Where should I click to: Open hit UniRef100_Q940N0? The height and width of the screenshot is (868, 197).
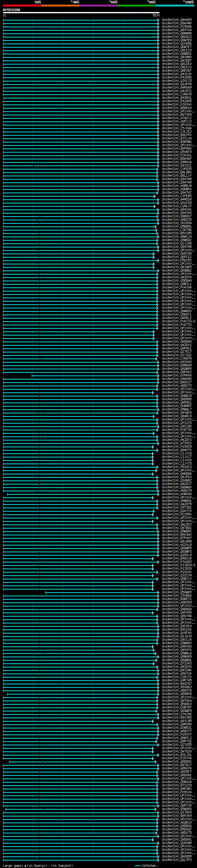[x=177, y=23]
